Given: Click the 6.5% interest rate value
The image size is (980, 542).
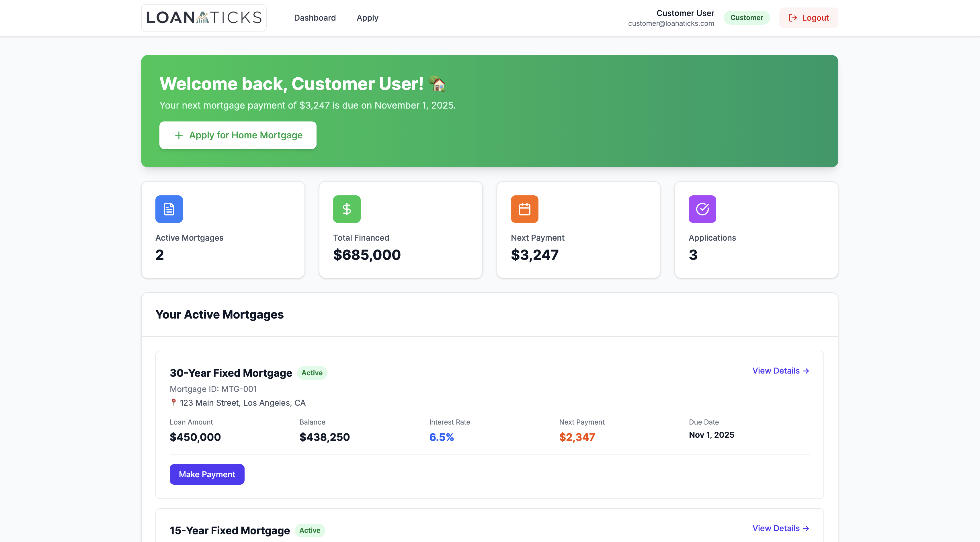Looking at the screenshot, I should (441, 437).
